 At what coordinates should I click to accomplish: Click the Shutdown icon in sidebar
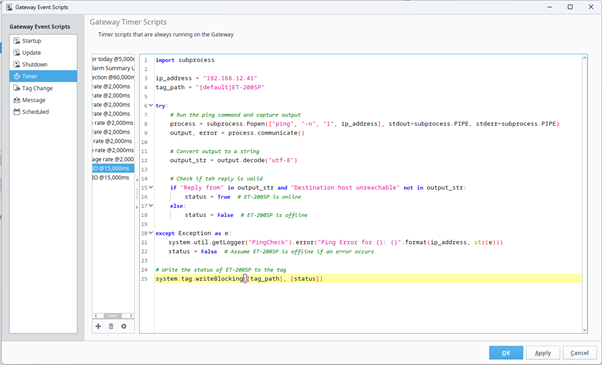(17, 64)
